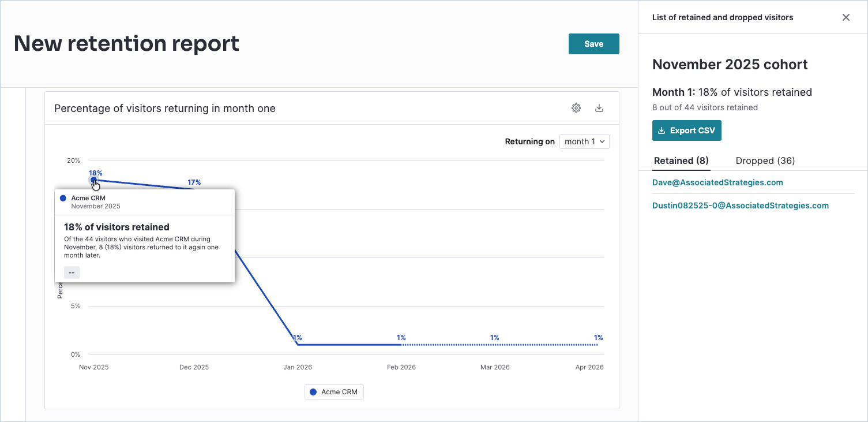Click the 17% data label for Dec 2025
The image size is (868, 422).
point(194,182)
